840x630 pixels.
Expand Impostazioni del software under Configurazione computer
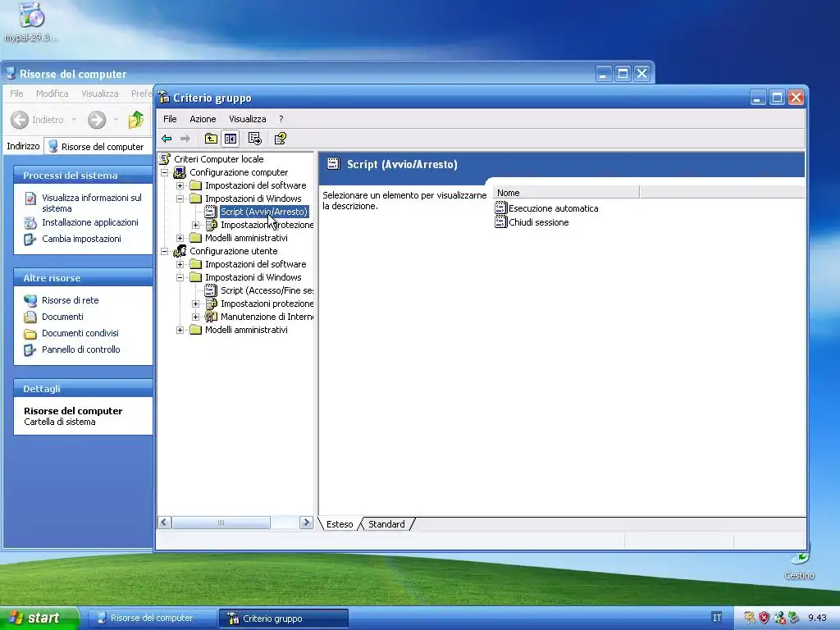click(180, 185)
